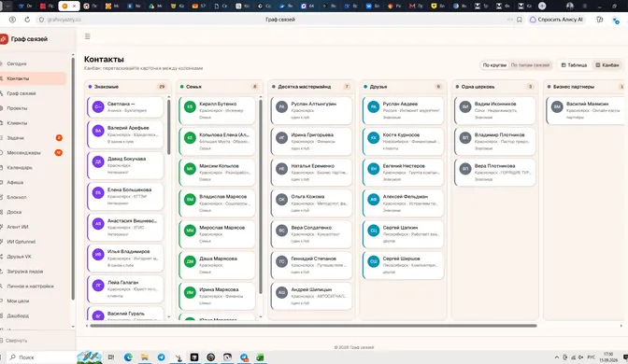Open Даша Марясова contact card
Viewport: 628px width, 364px height.
[217, 265]
